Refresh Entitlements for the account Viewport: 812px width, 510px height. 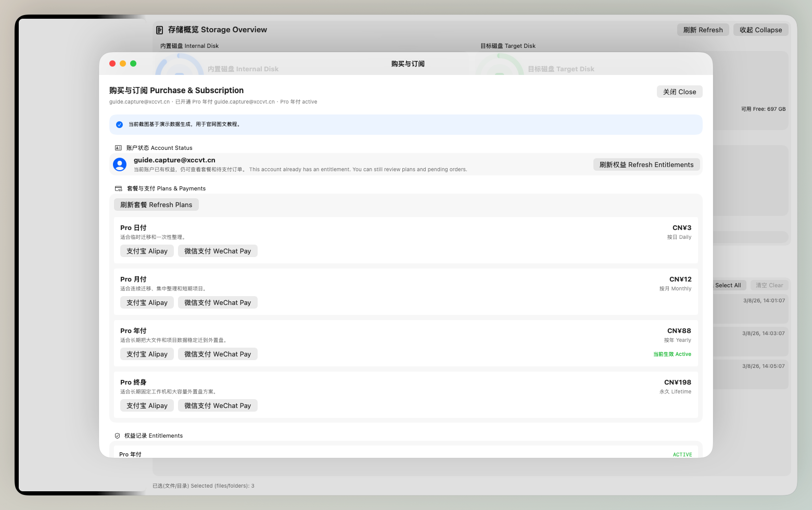point(646,164)
